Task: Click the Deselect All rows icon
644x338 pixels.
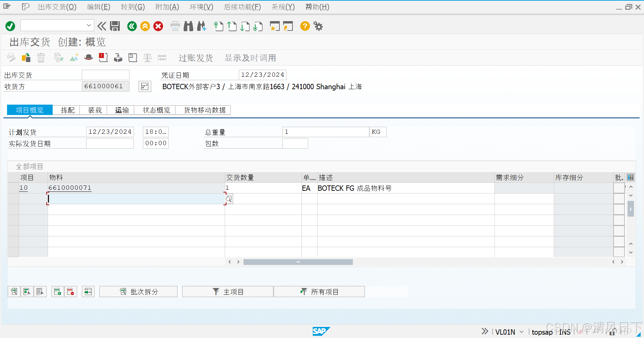Action: click(x=40, y=292)
